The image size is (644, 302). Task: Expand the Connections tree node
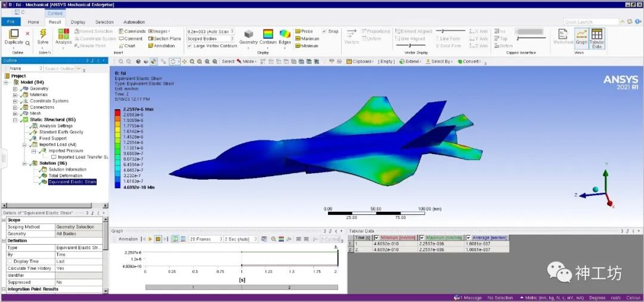15,107
